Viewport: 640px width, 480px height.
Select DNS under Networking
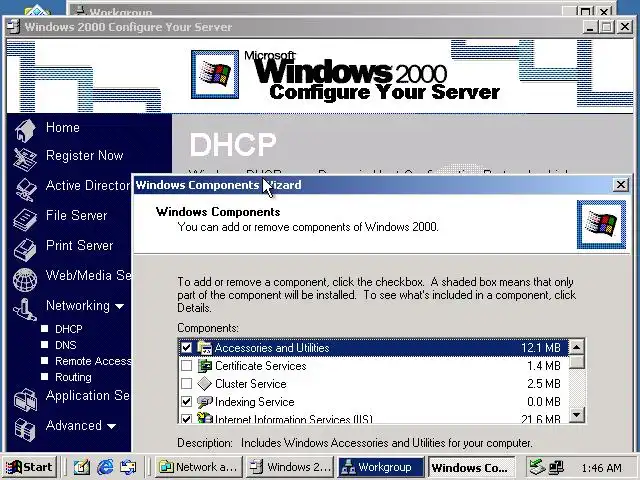coord(66,345)
